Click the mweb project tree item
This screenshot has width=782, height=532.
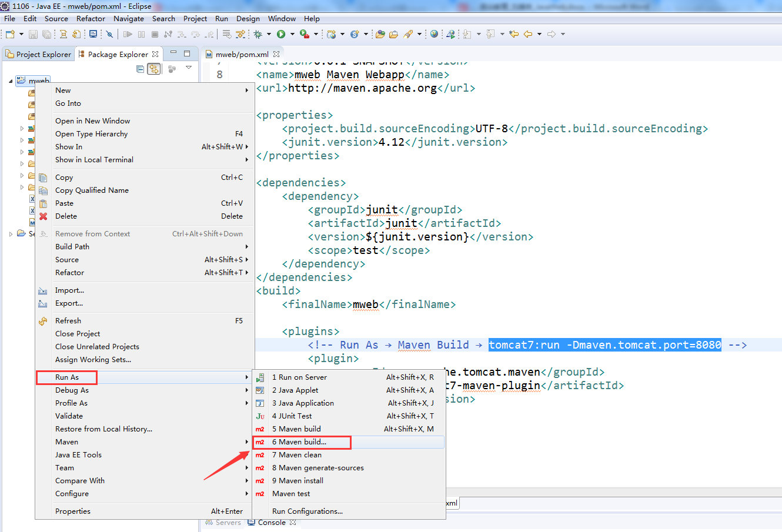click(x=34, y=81)
